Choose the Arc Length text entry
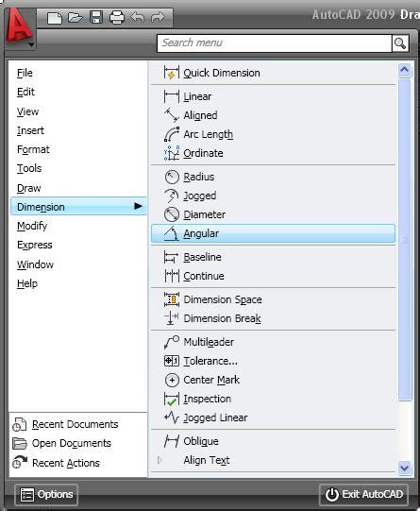 [208, 134]
